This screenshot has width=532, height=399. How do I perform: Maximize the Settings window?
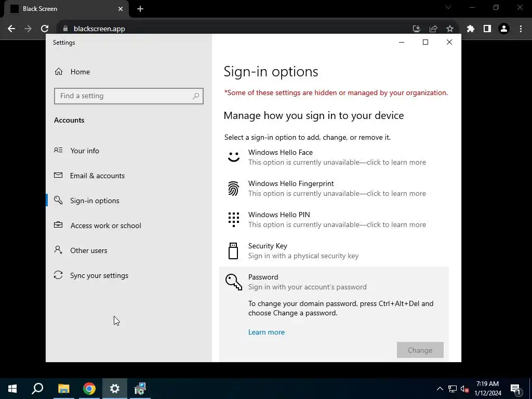click(x=425, y=42)
